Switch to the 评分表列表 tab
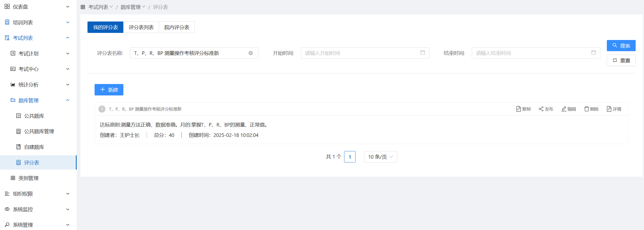This screenshot has width=644, height=230. [141, 27]
